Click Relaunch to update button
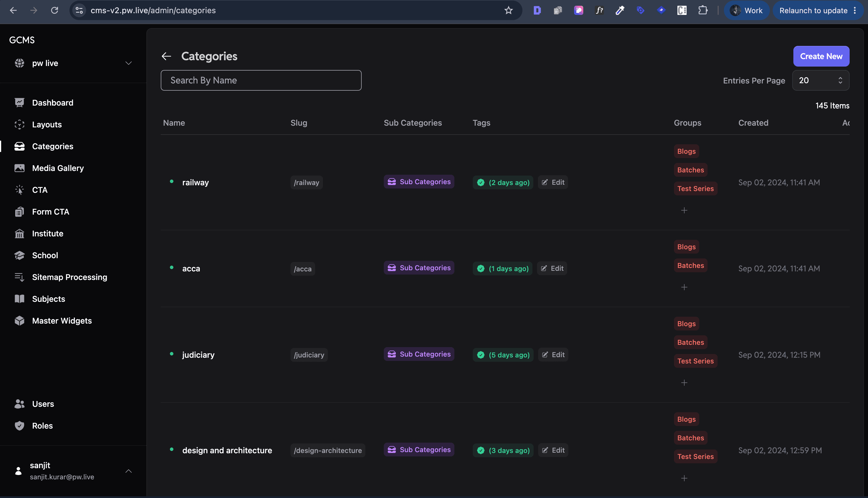This screenshot has width=868, height=498. (x=813, y=10)
